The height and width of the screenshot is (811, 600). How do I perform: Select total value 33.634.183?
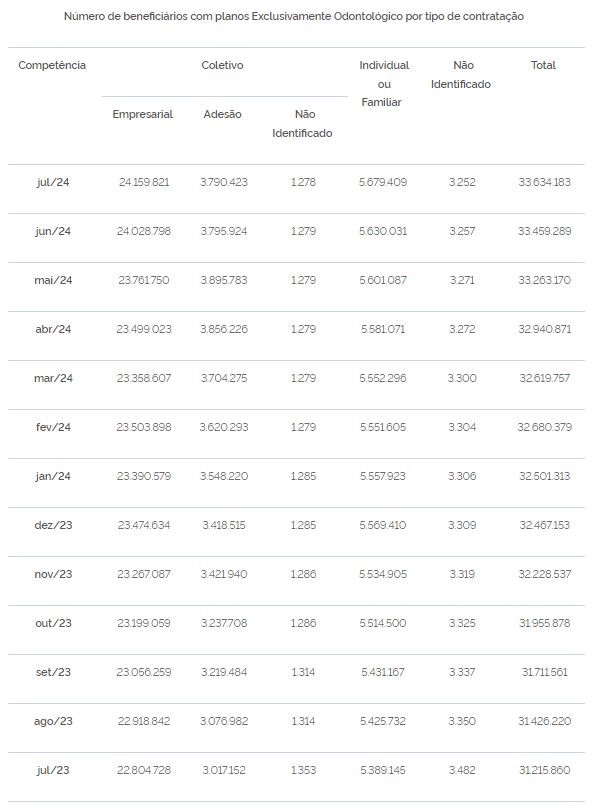coord(544,182)
